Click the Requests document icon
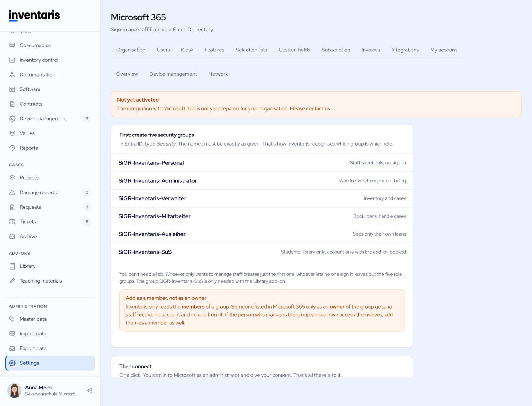Image resolution: width=532 pixels, height=406 pixels. tap(12, 207)
